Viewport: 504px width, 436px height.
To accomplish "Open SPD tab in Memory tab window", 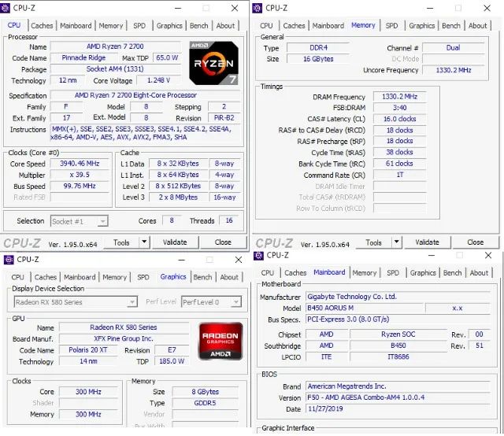I will pos(391,26).
